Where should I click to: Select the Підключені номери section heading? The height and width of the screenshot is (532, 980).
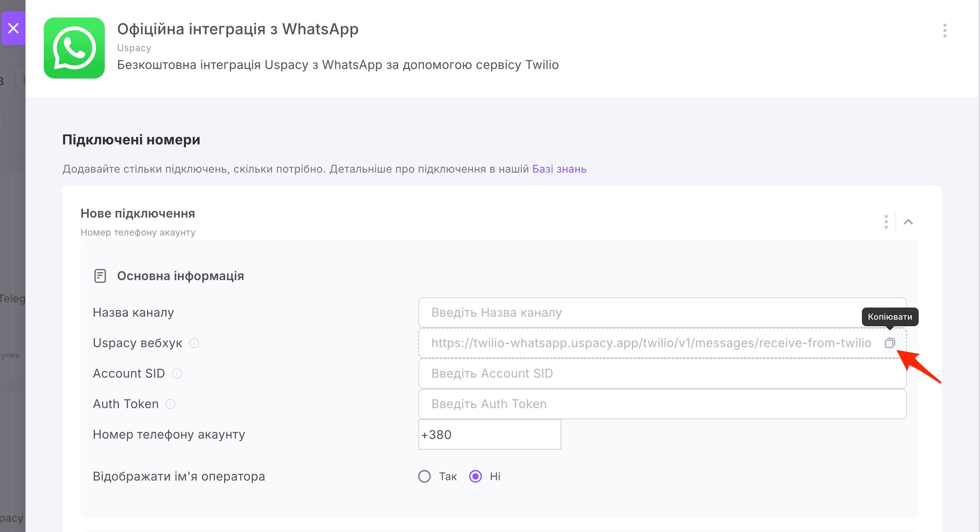(131, 139)
